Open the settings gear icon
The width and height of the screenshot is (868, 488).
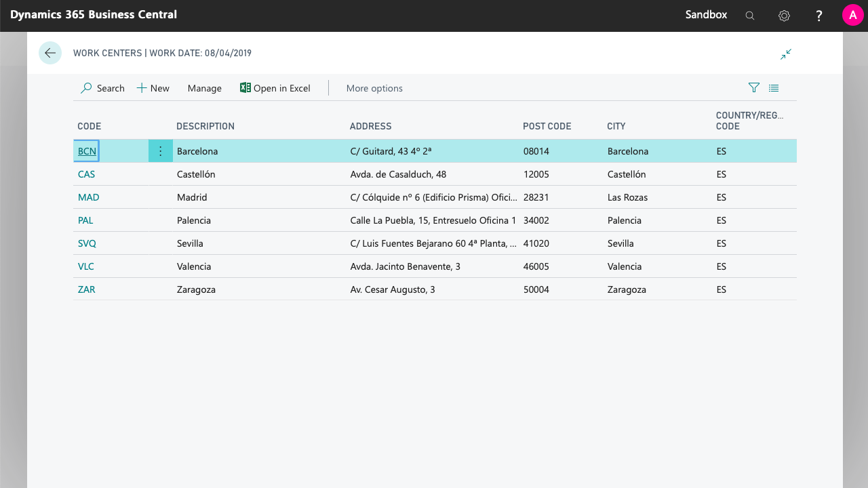click(785, 16)
